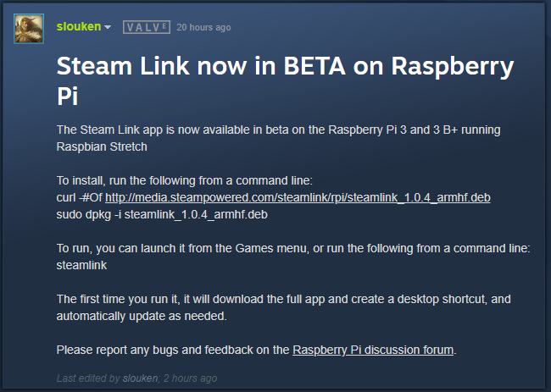551x392 pixels.
Task: Open slouken's profile avatar image
Action: [x=29, y=29]
